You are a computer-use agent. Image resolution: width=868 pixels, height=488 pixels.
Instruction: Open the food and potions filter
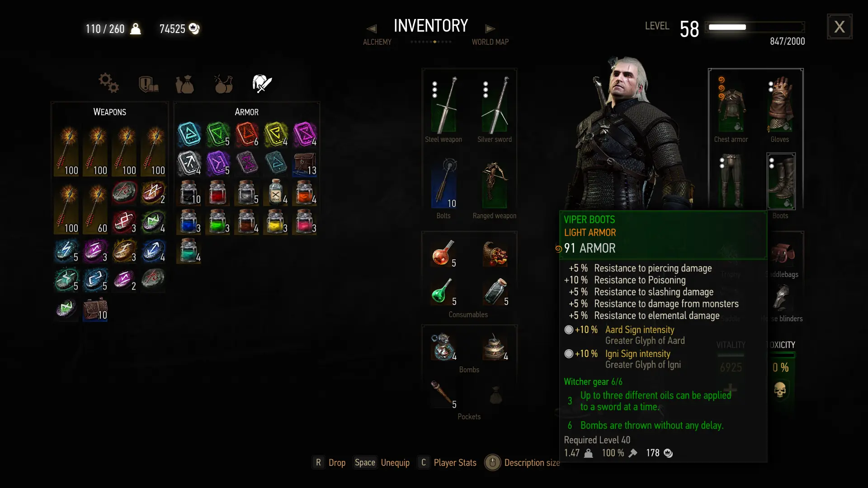click(x=223, y=84)
